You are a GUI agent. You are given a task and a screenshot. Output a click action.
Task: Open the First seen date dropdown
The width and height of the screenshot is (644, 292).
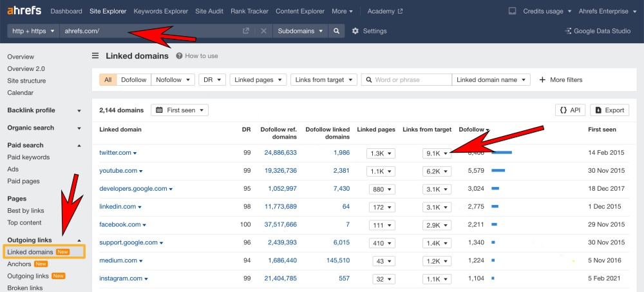point(180,110)
